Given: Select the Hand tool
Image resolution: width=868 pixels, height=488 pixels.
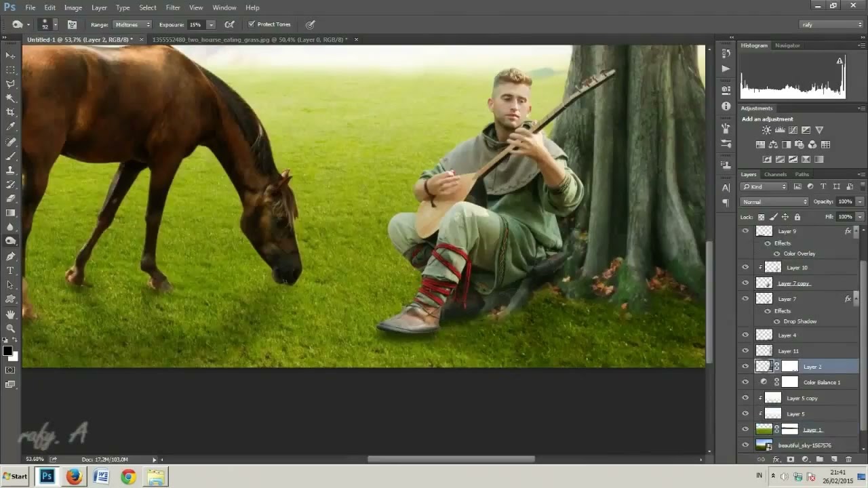Looking at the screenshot, I should point(10,314).
